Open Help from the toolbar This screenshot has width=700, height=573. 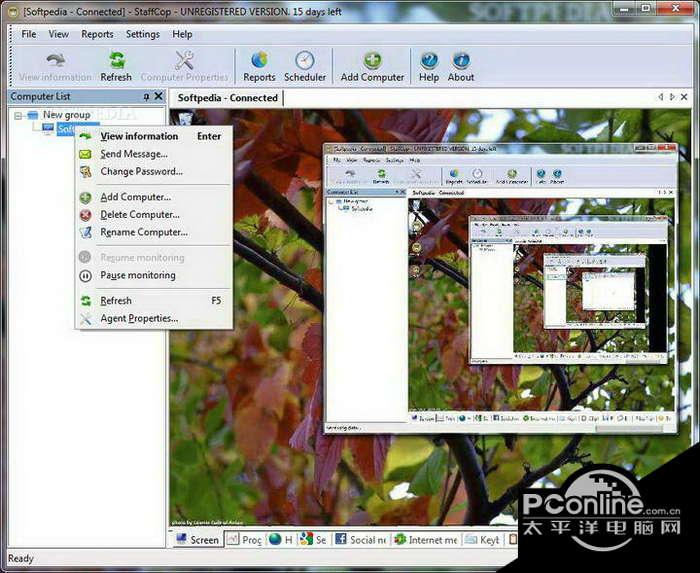point(429,67)
